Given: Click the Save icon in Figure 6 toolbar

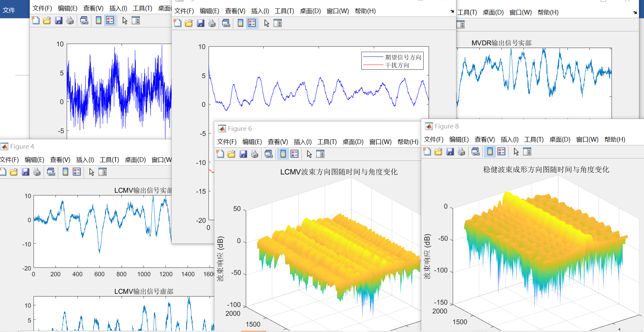Looking at the screenshot, I should 243,154.
